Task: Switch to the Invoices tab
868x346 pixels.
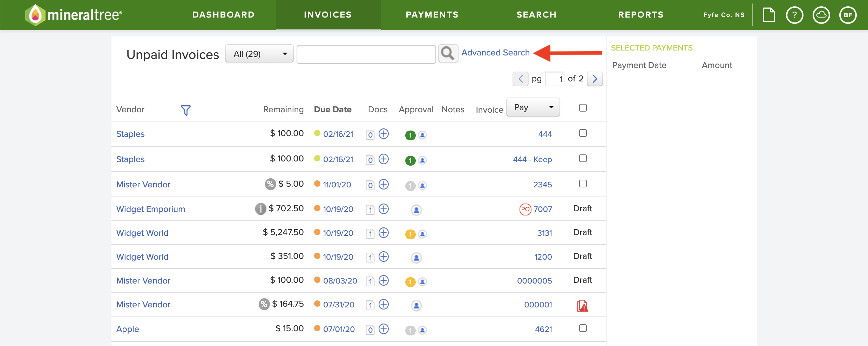Action: pyautogui.click(x=328, y=15)
